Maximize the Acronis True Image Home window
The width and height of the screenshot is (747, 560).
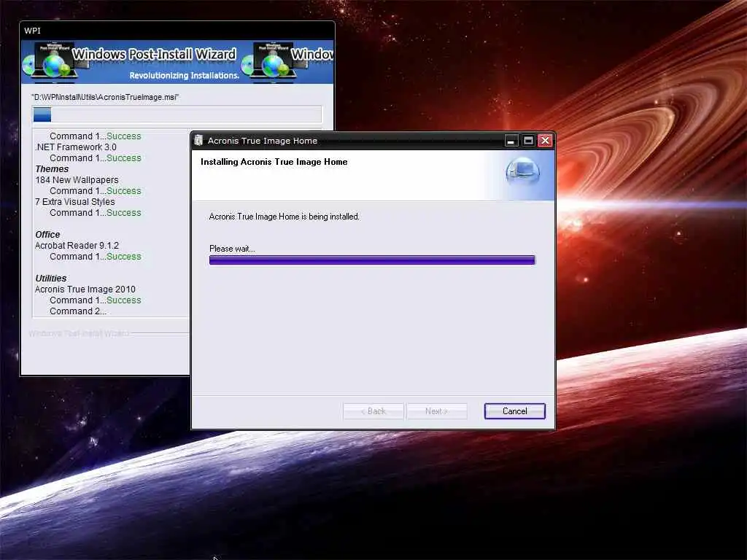click(528, 141)
